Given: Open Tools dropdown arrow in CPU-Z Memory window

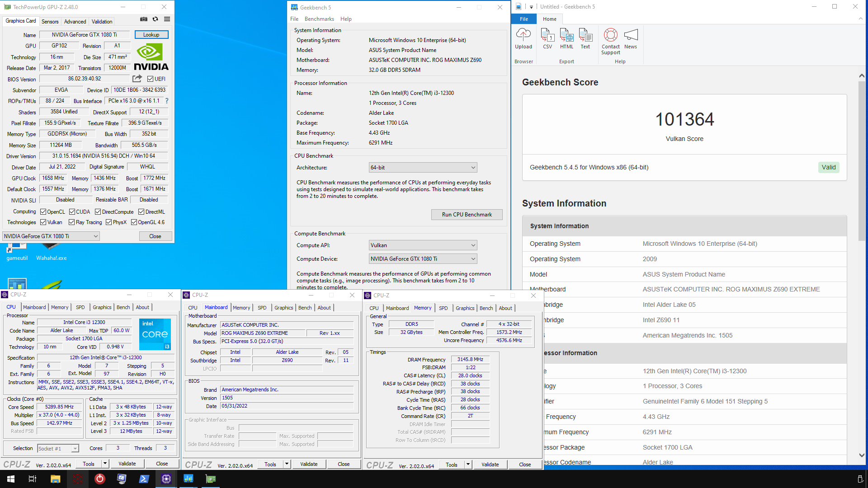Looking at the screenshot, I should (468, 465).
